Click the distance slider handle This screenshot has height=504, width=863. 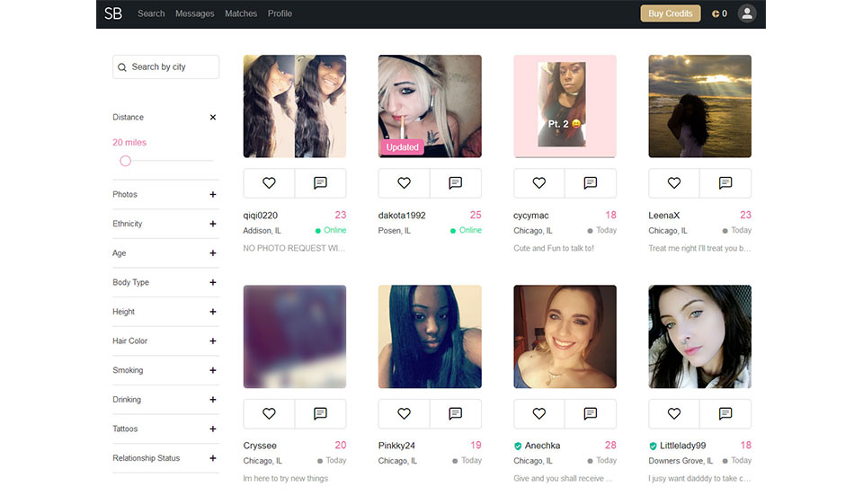pos(126,161)
